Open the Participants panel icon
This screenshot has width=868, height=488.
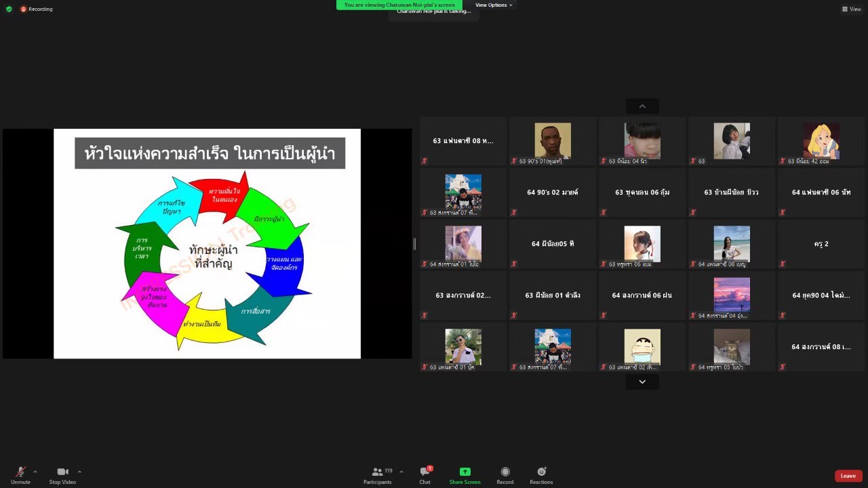tap(377, 472)
